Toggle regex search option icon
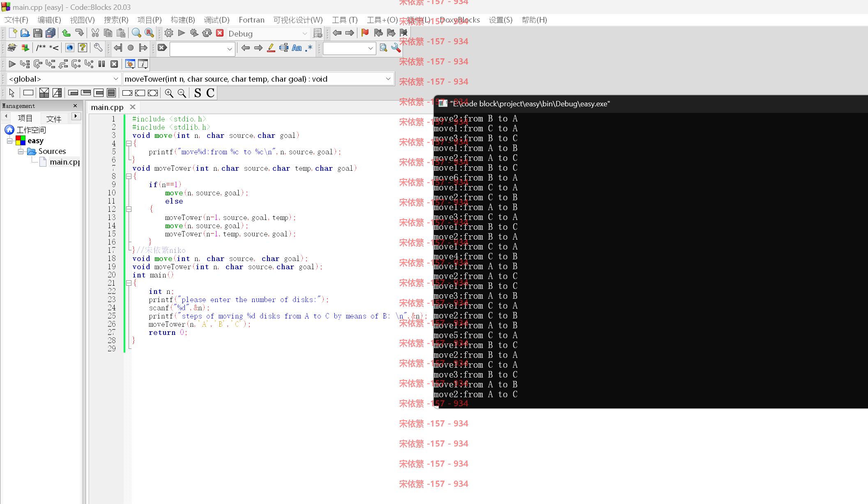The image size is (868, 504). (309, 48)
